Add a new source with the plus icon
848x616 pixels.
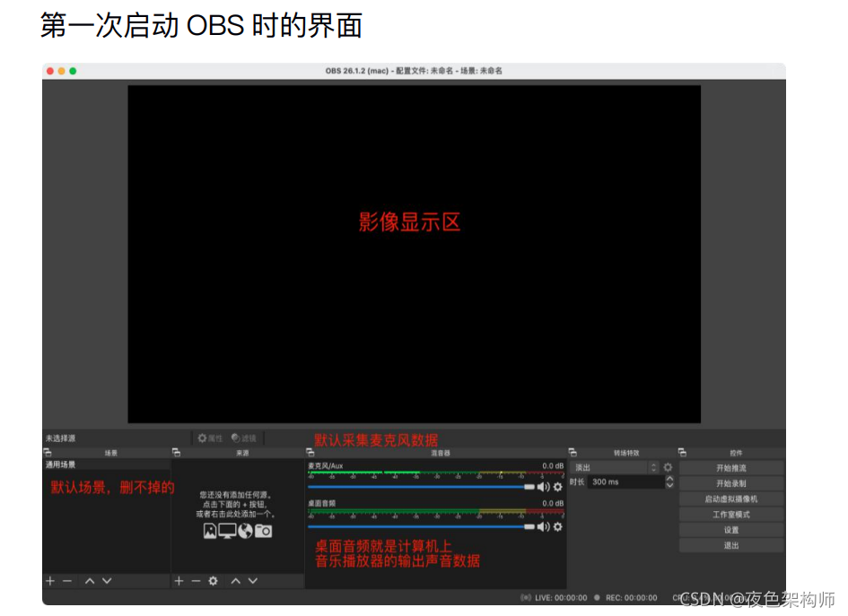click(179, 581)
